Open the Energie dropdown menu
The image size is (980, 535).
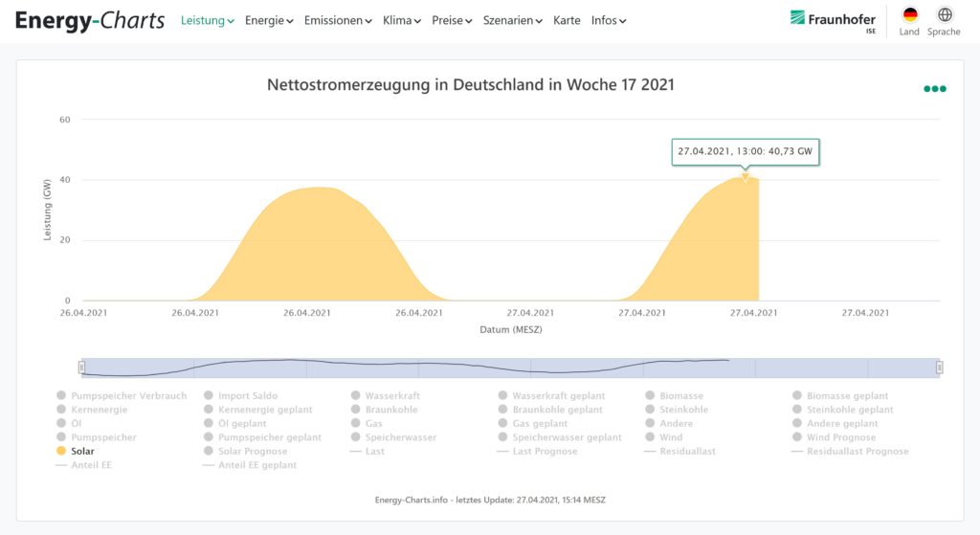(269, 20)
